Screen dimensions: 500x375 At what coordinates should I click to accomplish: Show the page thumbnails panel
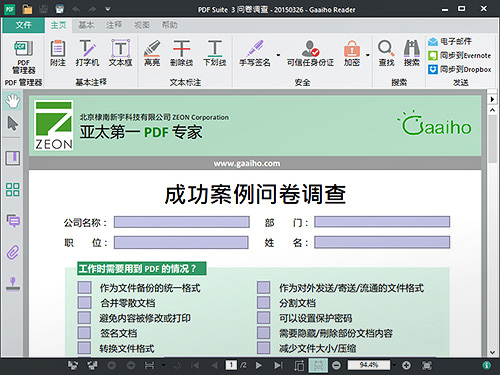[13, 189]
